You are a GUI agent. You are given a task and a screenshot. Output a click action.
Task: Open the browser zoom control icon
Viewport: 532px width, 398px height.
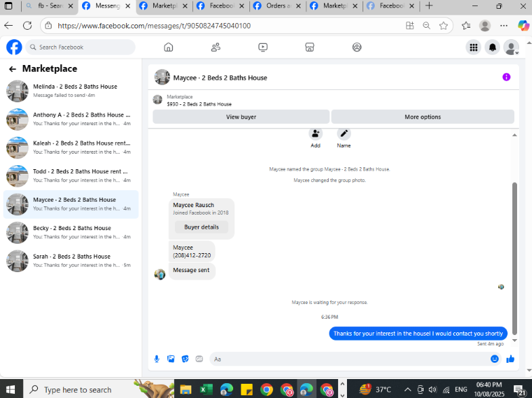pyautogui.click(x=426, y=26)
